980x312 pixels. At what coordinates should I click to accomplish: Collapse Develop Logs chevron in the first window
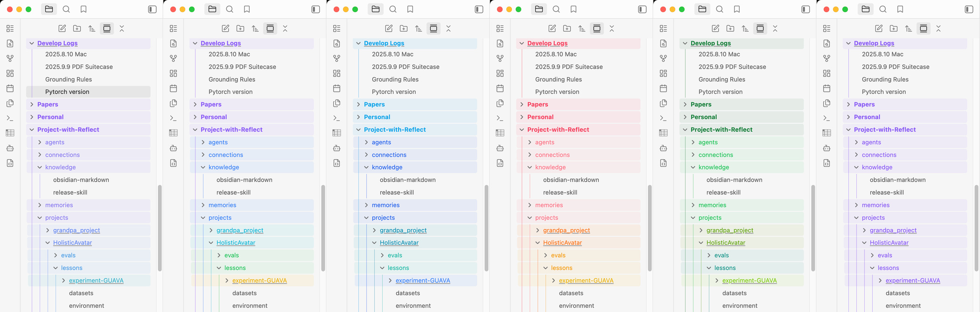pyautogui.click(x=32, y=43)
